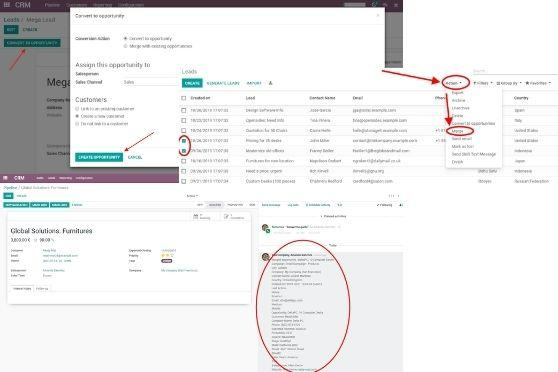Check the Design Software Info lead checkbox

point(184,110)
